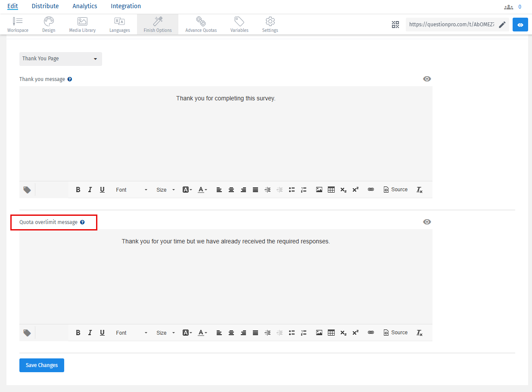Click inside Quota overlimit message text area

[x=226, y=277]
